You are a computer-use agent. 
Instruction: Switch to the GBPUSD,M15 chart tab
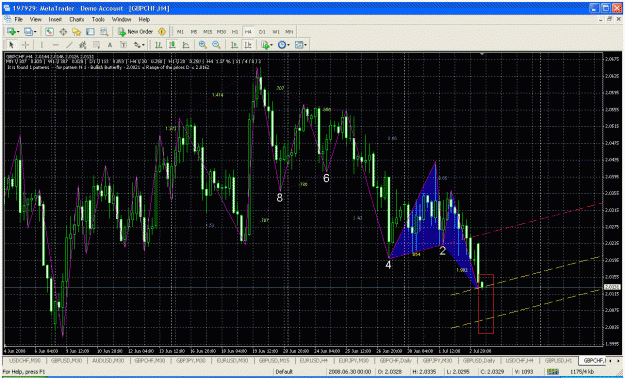tap(274, 360)
